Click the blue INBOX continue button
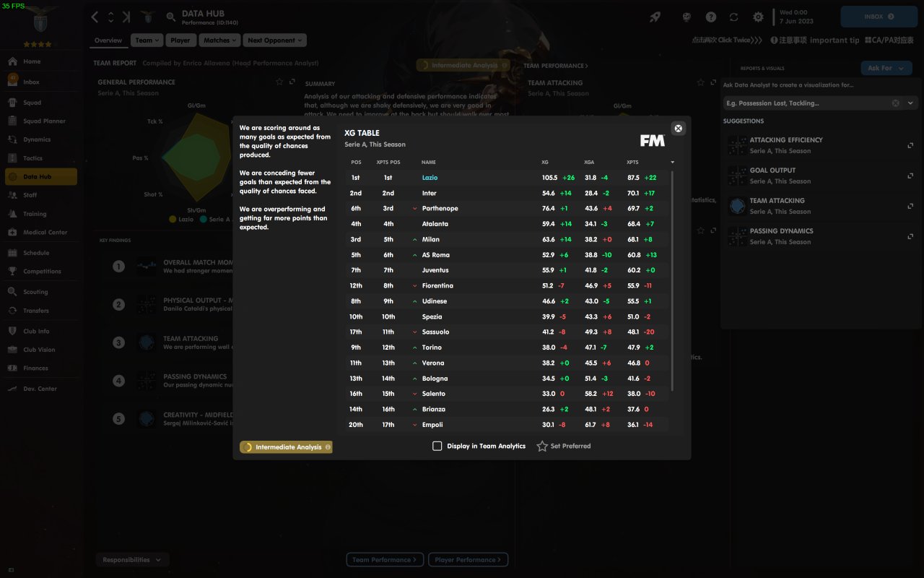Screen dimensions: 924x578 tap(879, 17)
